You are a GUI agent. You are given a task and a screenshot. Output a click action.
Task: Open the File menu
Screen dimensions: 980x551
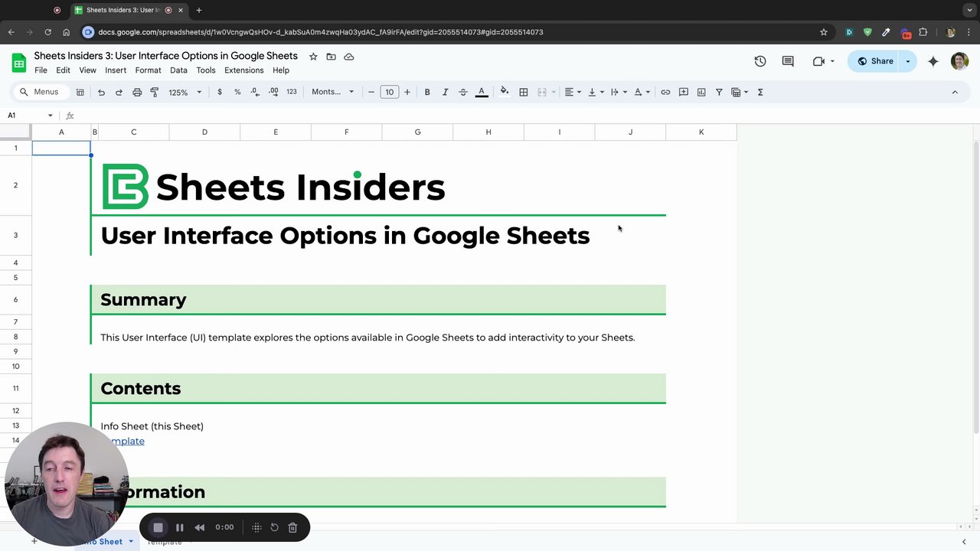[41, 70]
